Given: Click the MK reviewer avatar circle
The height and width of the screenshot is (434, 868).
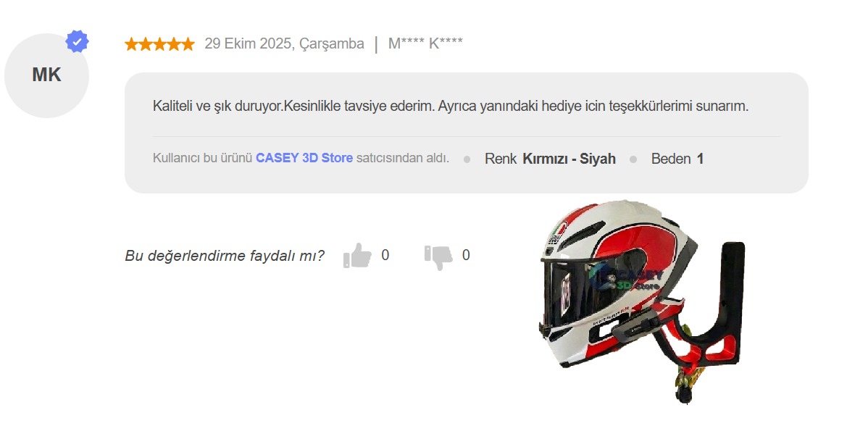Looking at the screenshot, I should coord(46,75).
